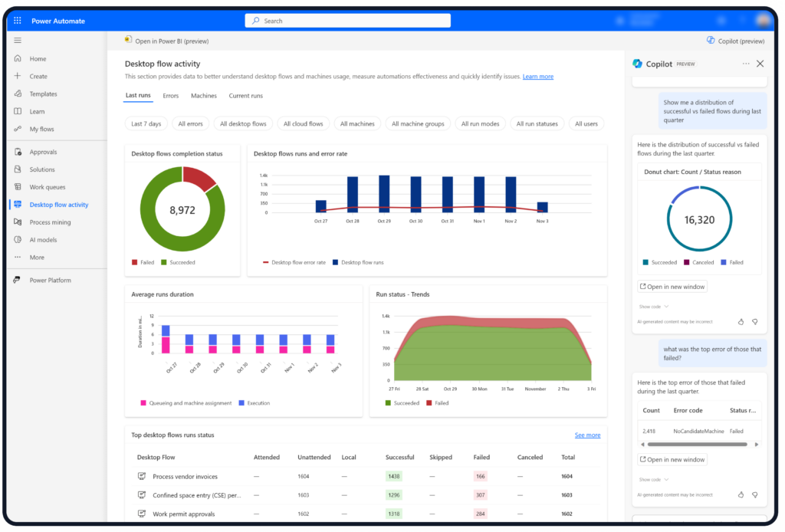Click the My flows icon

click(x=18, y=129)
